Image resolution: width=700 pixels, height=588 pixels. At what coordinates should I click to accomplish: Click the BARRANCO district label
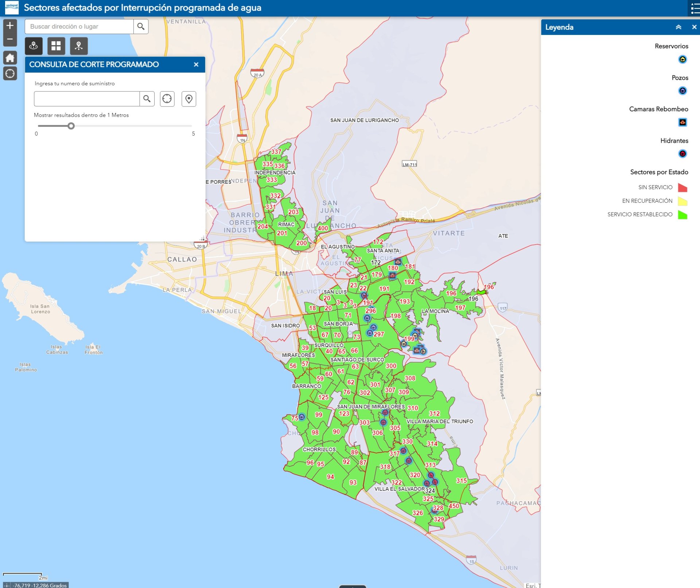point(307,386)
